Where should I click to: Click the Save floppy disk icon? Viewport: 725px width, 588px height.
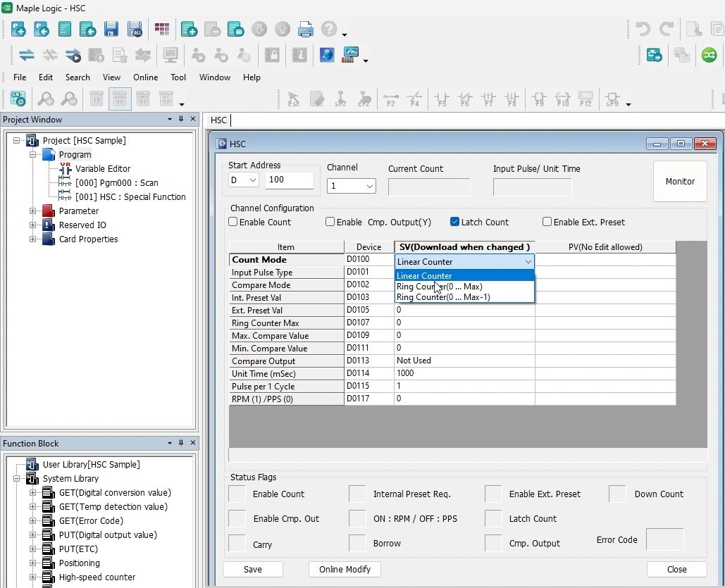tap(111, 29)
